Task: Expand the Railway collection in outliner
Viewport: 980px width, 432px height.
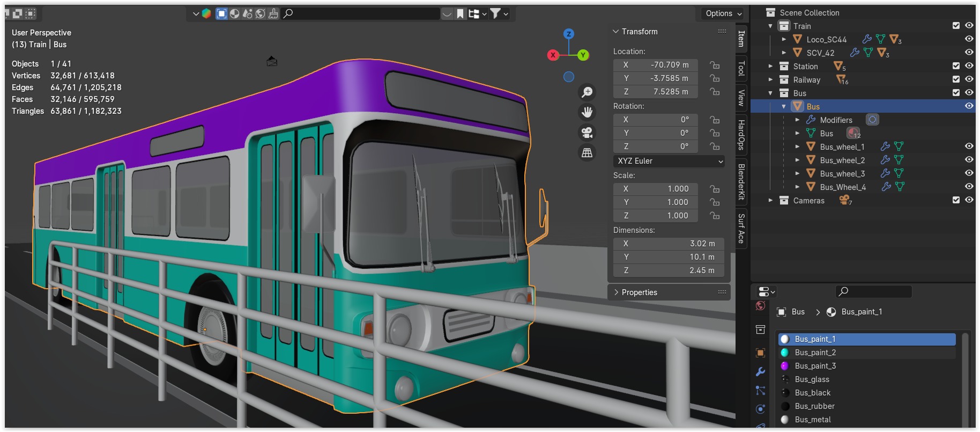Action: point(770,79)
